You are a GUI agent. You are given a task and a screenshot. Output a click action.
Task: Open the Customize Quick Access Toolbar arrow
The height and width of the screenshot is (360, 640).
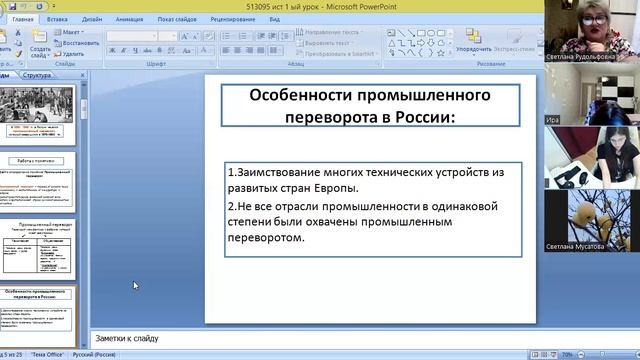(53, 7)
